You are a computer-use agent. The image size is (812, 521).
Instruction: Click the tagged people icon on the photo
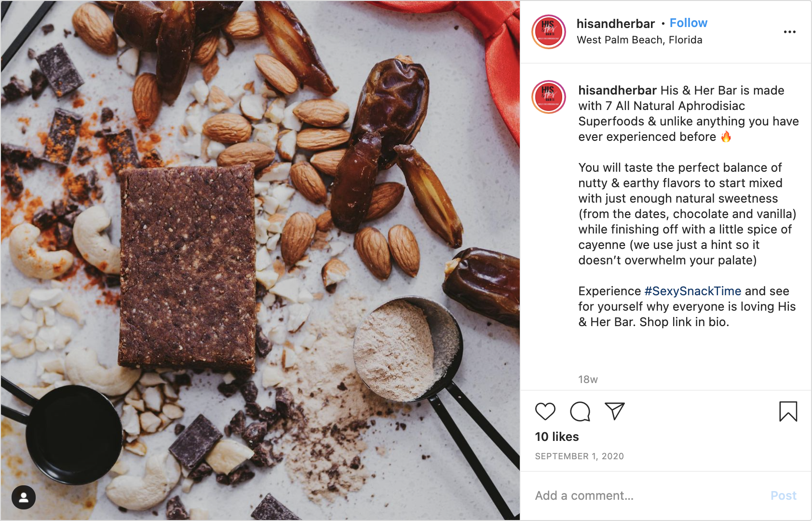tap(24, 497)
